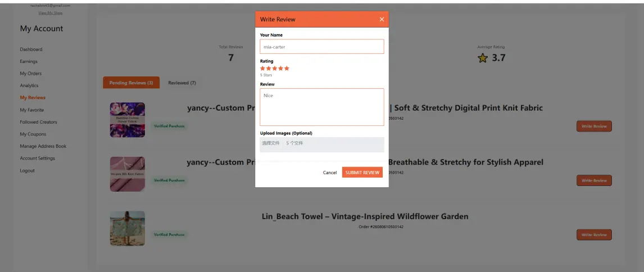Click the average rating value 3.7
The height and width of the screenshot is (272, 644).
[x=498, y=58]
